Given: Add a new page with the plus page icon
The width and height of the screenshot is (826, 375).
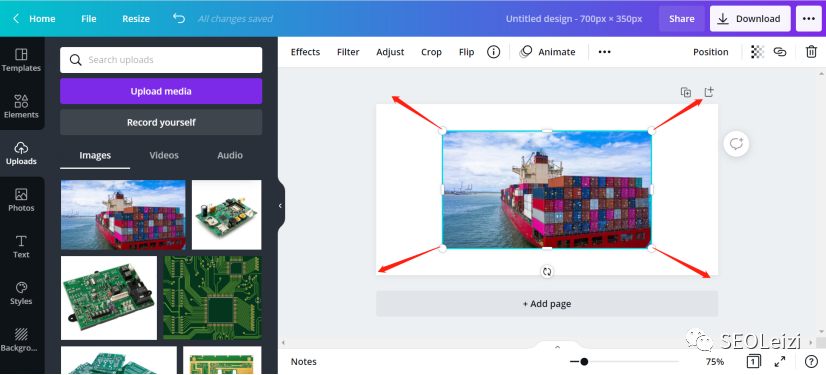Looking at the screenshot, I should pos(709,92).
